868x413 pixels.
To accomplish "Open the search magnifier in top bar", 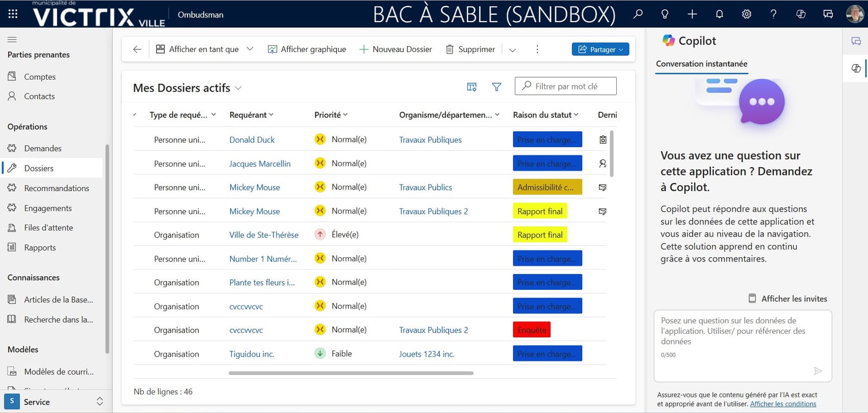I will coord(638,14).
